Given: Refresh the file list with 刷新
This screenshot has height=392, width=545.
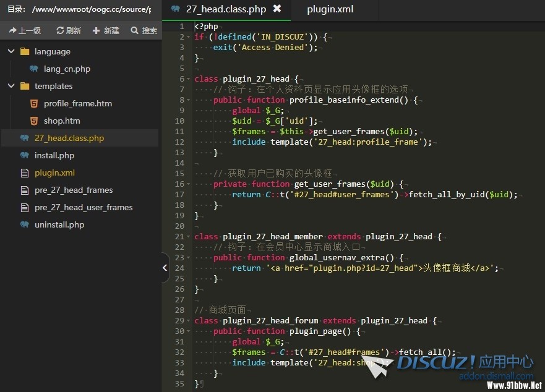Looking at the screenshot, I should tap(68, 30).
